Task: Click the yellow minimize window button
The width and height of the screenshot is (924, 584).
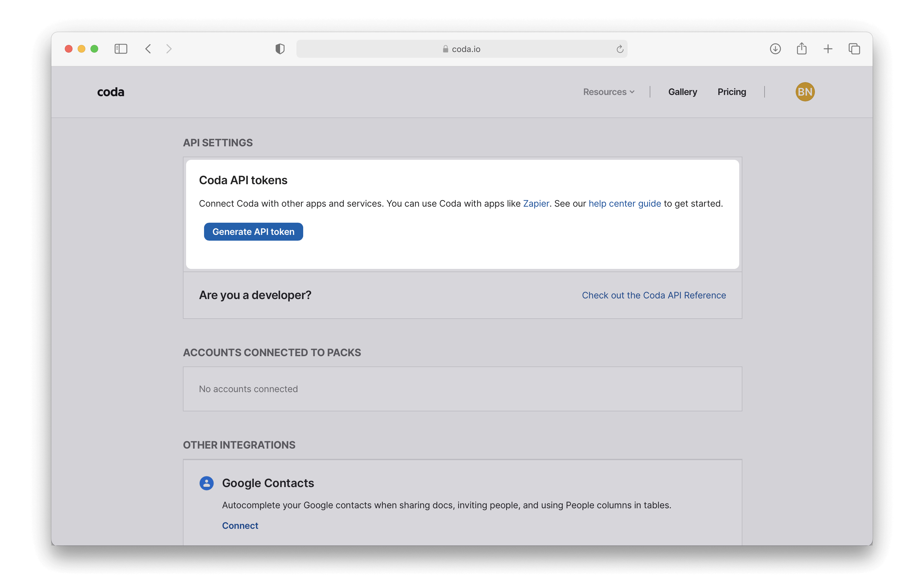Action: pyautogui.click(x=81, y=49)
